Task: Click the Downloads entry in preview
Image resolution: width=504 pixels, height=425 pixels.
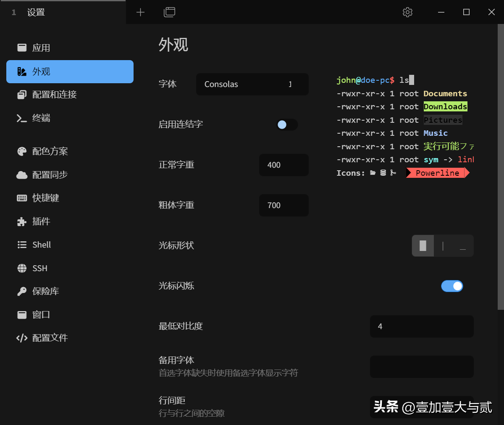Action: (445, 107)
